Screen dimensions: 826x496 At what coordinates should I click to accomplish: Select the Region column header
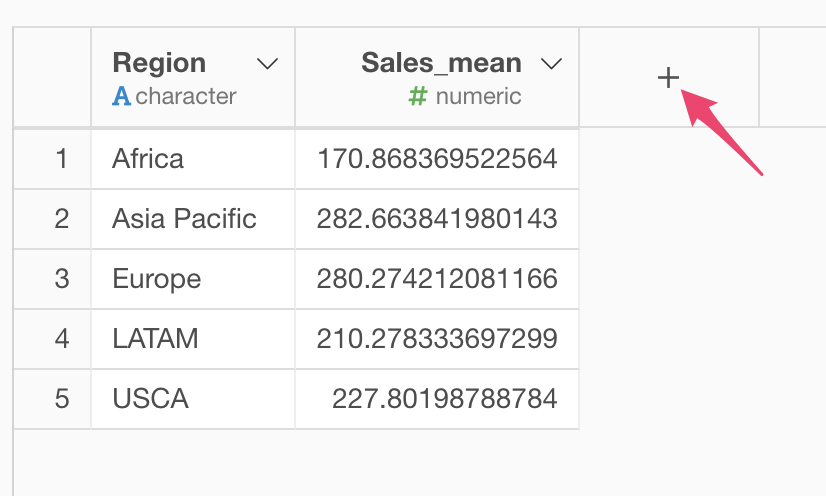point(193,77)
